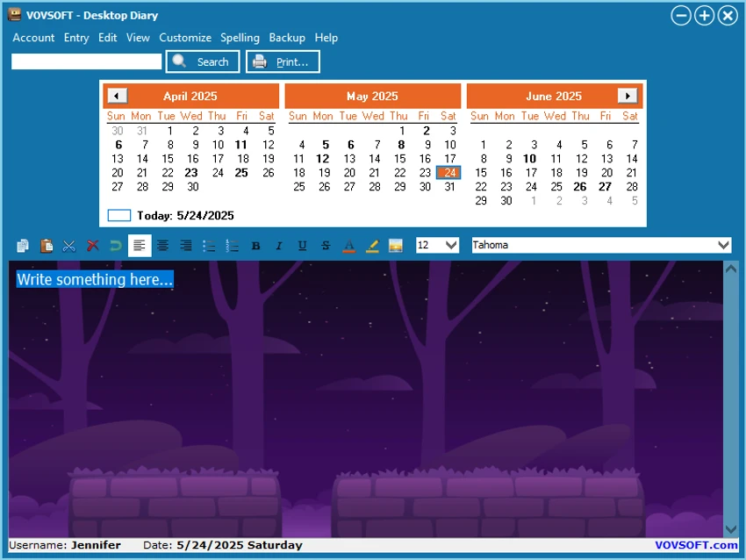Click Today: 5/24/2025 link
The height and width of the screenshot is (560, 746).
pyautogui.click(x=185, y=216)
